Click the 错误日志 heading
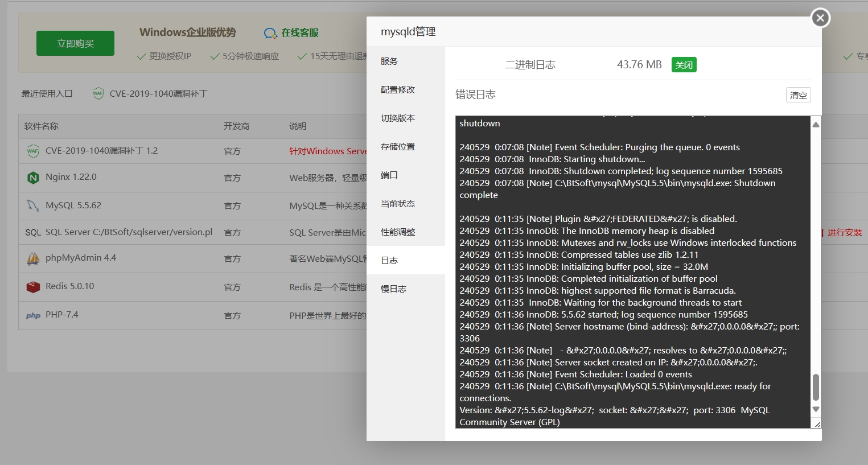The height and width of the screenshot is (465, 868). [475, 94]
